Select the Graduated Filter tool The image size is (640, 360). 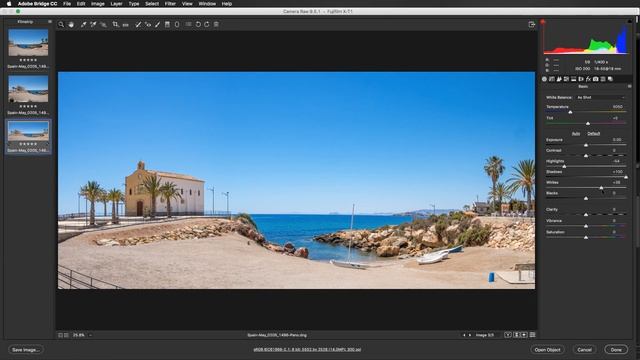(x=167, y=24)
